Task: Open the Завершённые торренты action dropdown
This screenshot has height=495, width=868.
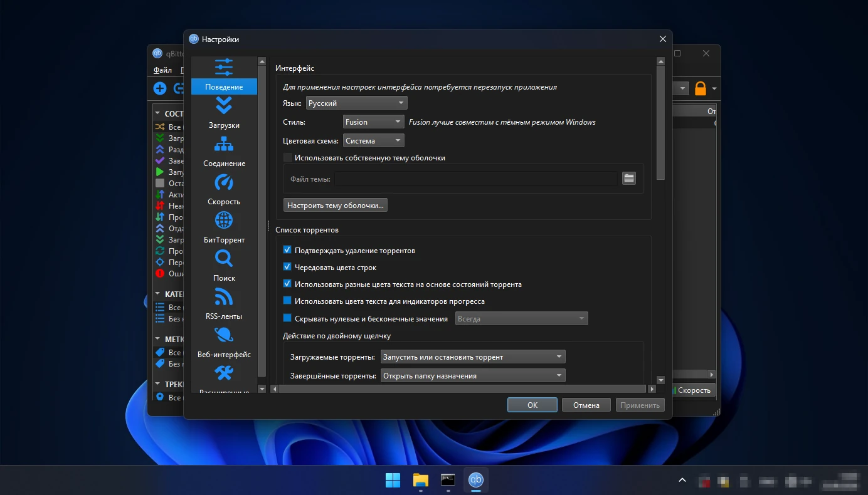Action: pos(473,376)
